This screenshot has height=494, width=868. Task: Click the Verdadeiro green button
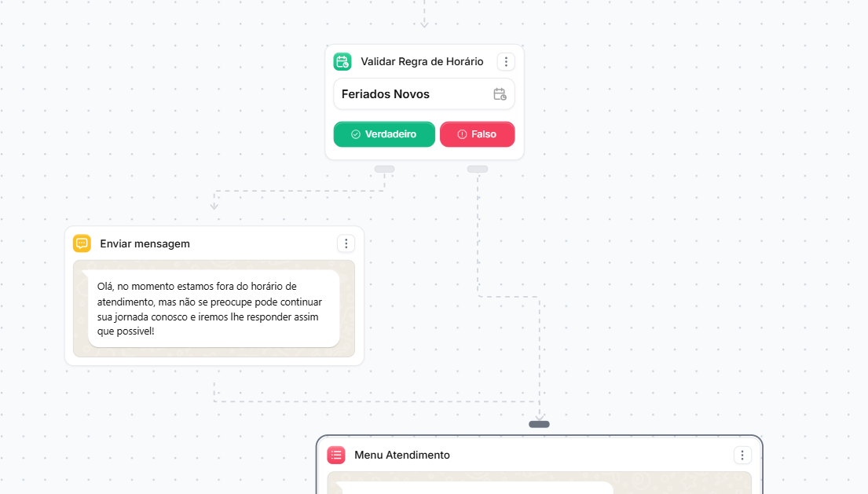coord(384,134)
